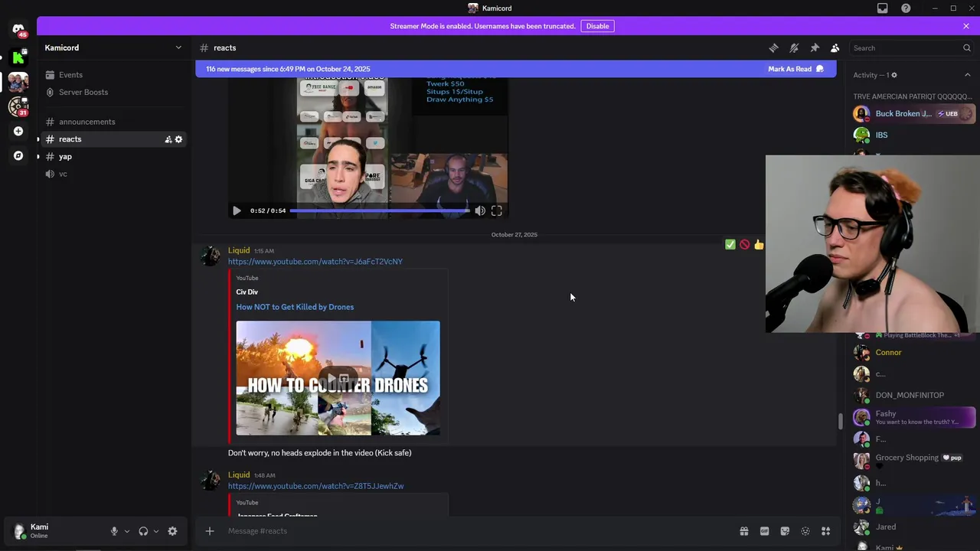Open Discover servers compass icon
The image size is (980, 551).
point(18,155)
